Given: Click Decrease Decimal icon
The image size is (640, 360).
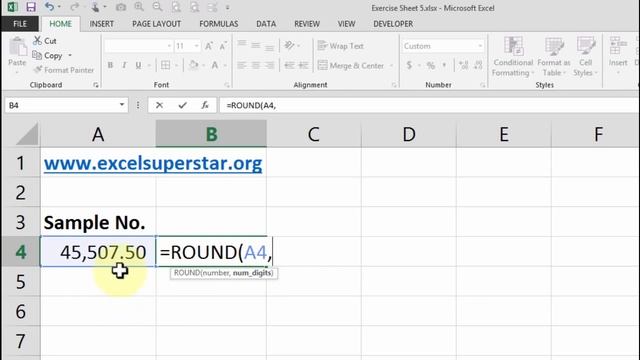Looking at the screenshot, I should tap(478, 65).
